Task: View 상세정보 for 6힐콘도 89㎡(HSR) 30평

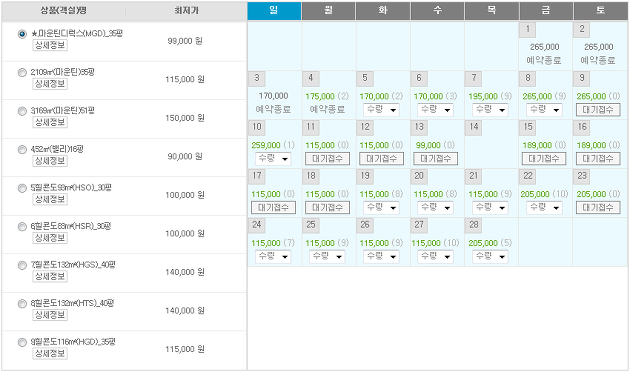Action: [50, 238]
